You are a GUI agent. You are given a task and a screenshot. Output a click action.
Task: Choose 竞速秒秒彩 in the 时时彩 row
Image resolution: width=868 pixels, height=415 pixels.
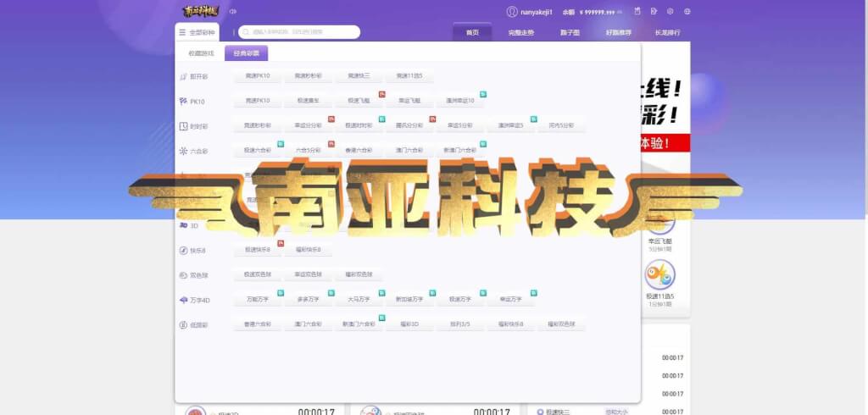click(258, 125)
